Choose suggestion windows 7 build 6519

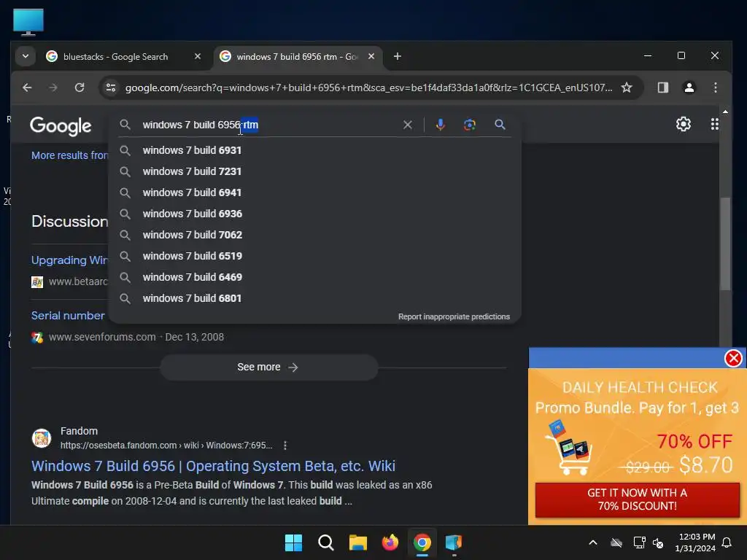coord(314,256)
